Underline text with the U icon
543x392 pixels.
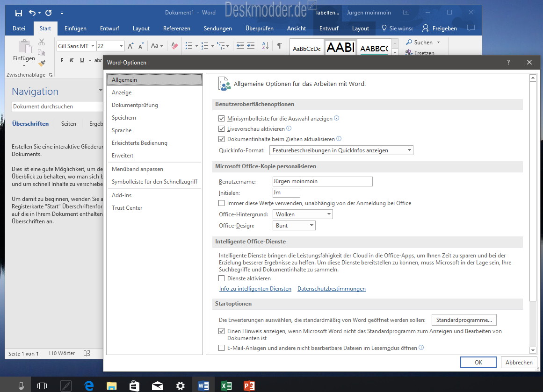82,60
